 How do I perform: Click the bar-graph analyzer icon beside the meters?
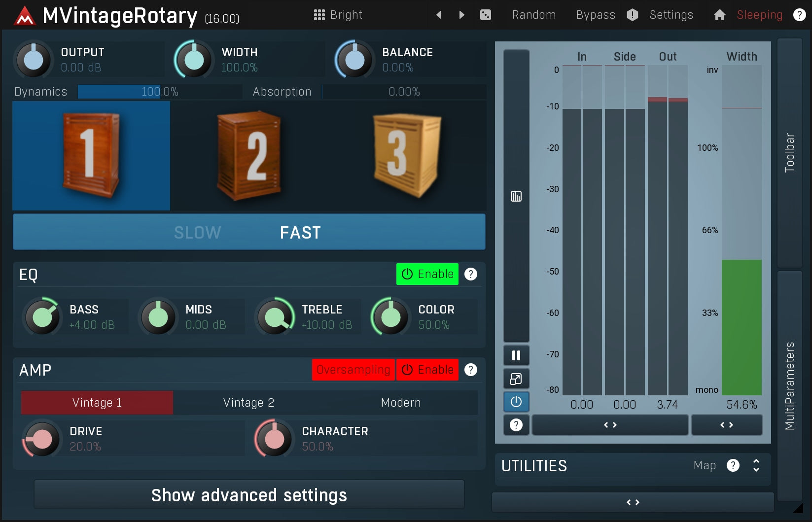pyautogui.click(x=516, y=196)
